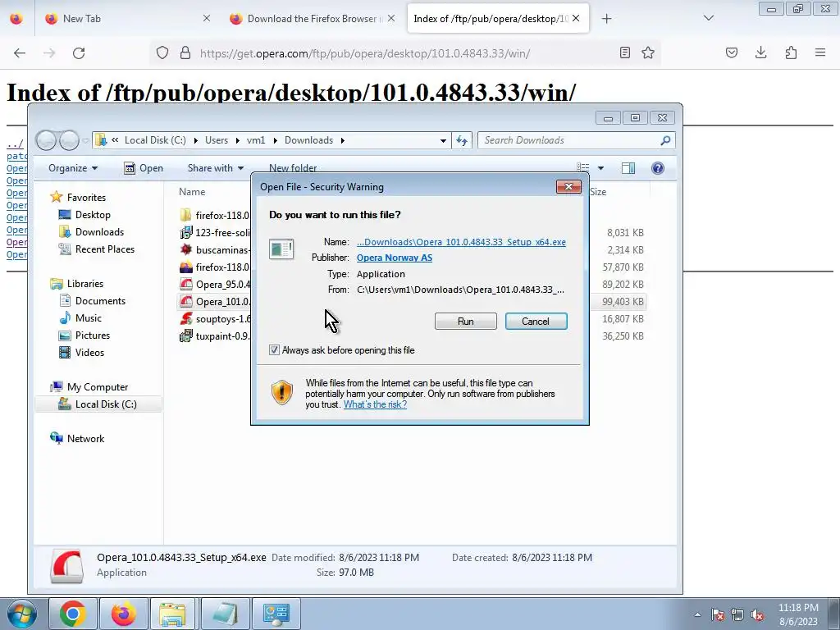The image size is (840, 630).
Task: Select the Opera_95 installer file
Action: tap(216, 284)
